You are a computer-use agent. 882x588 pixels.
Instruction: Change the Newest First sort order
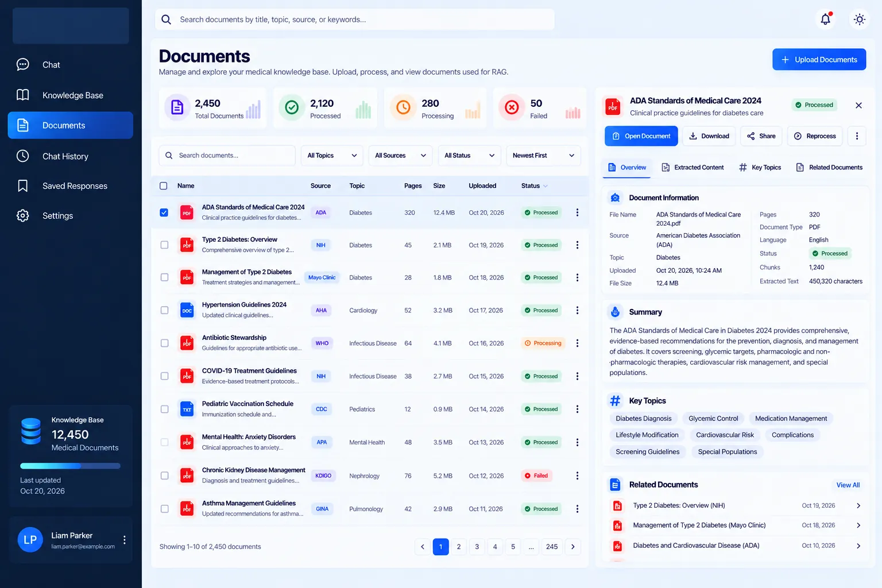point(543,156)
